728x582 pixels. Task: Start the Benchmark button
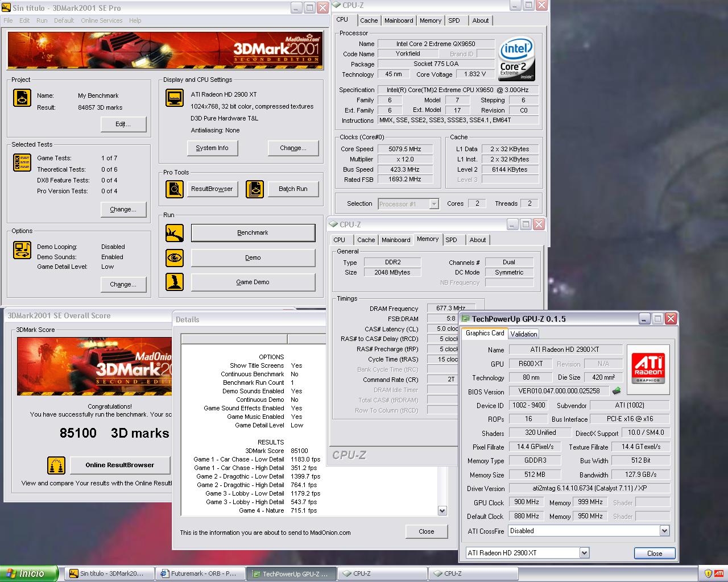tap(253, 232)
